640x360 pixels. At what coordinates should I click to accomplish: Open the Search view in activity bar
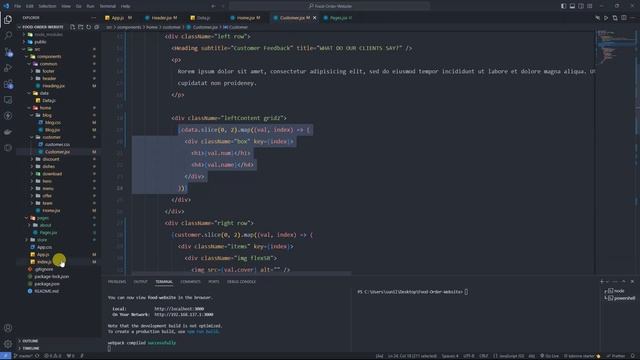(x=8, y=36)
